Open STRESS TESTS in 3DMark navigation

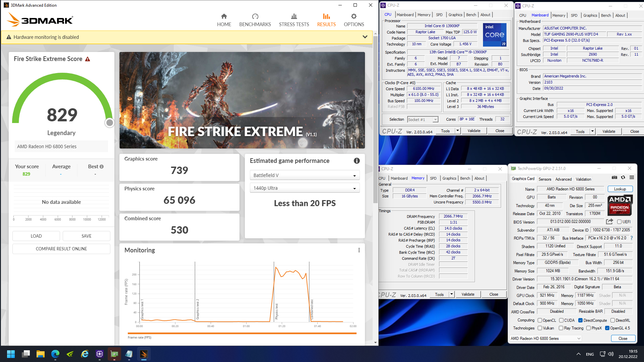pos(294,20)
